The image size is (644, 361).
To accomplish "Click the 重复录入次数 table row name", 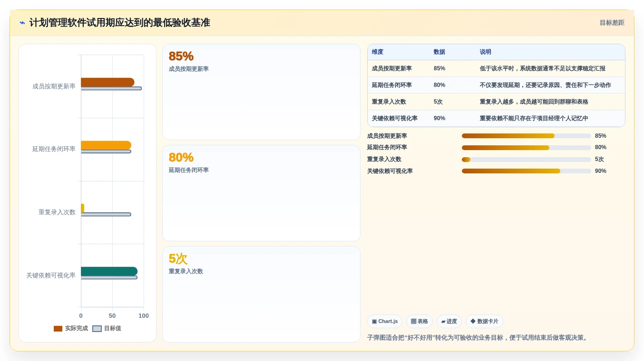I will point(389,102).
